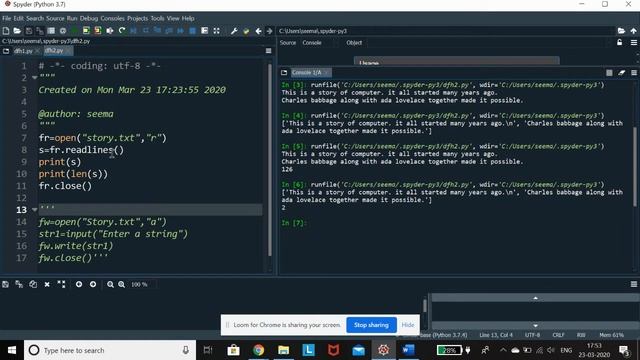Open the Consoles menu

(x=112, y=18)
